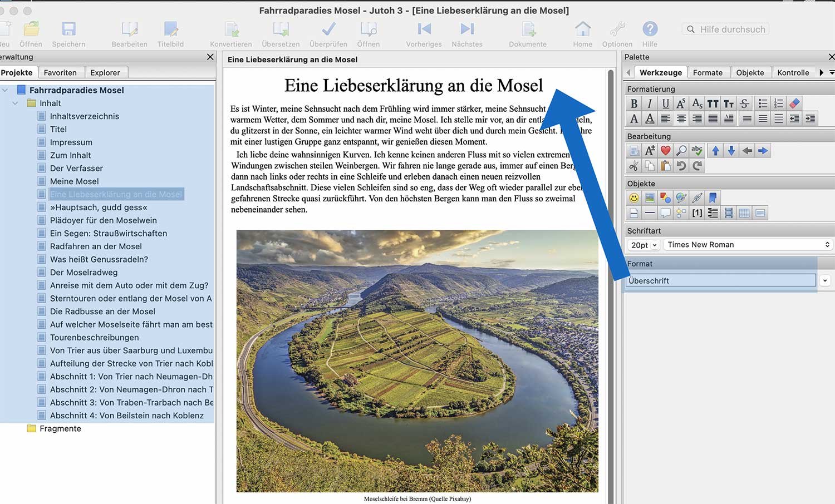835x504 pixels.
Task: Open the 20pt font size dropdown
Action: pos(644,245)
